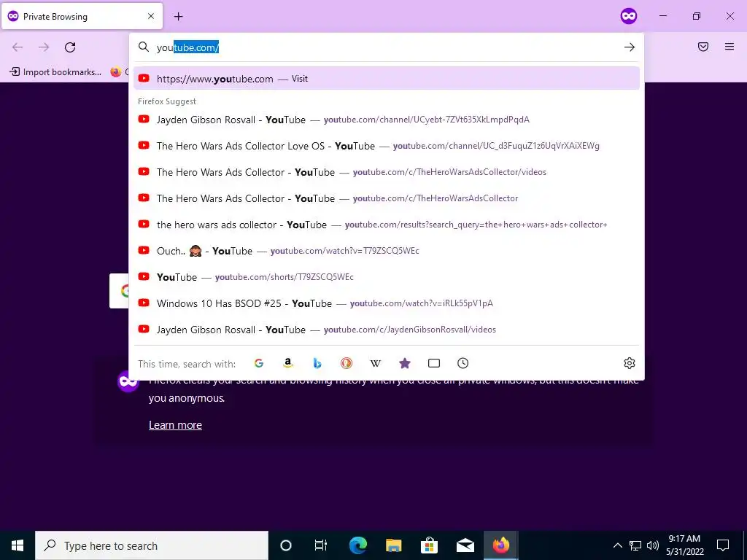Launch Microsoft Edge from taskbar

coord(358,545)
